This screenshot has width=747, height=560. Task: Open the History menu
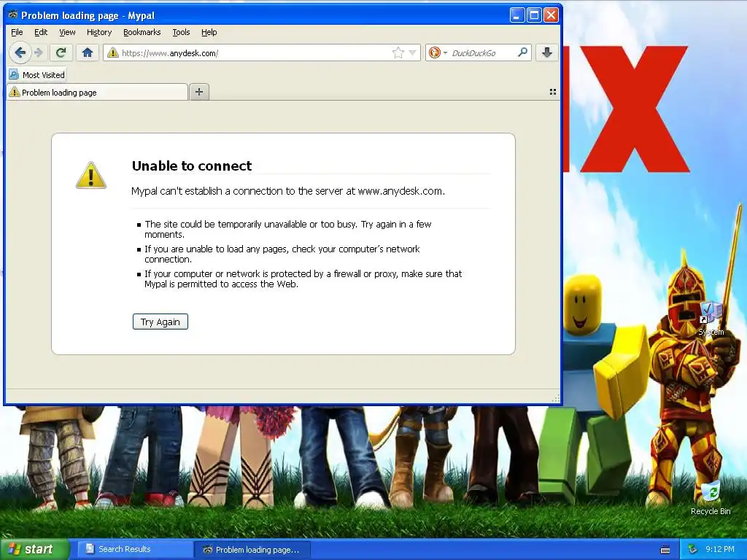click(x=99, y=32)
